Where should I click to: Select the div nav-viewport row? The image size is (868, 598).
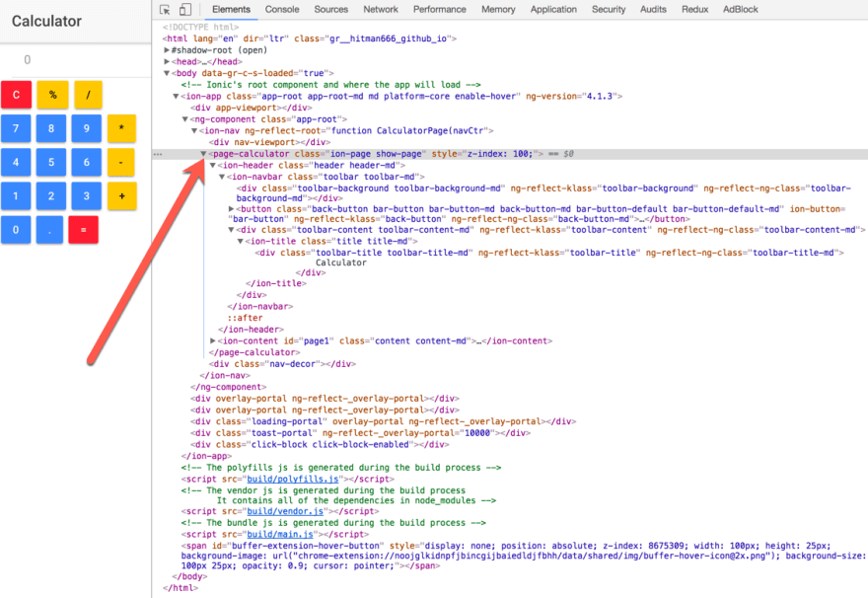click(269, 142)
